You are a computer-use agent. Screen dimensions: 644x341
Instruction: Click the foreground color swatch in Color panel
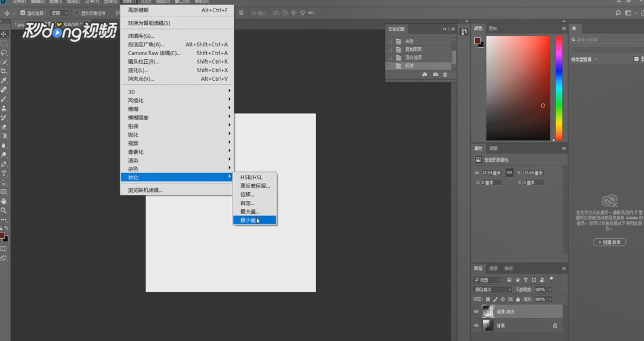coord(477,41)
